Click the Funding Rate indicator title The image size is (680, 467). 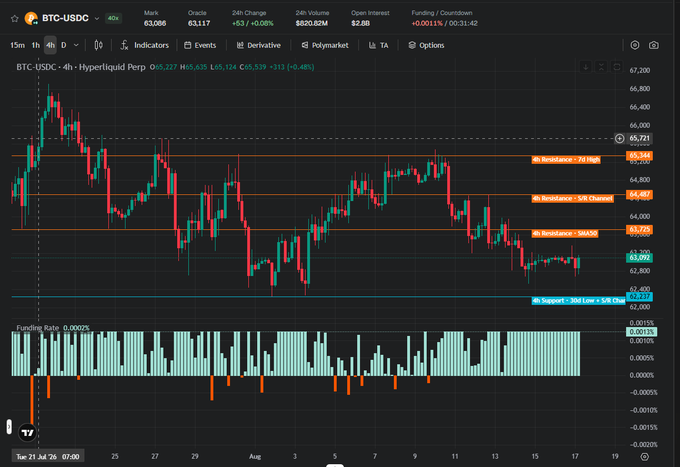coord(37,328)
